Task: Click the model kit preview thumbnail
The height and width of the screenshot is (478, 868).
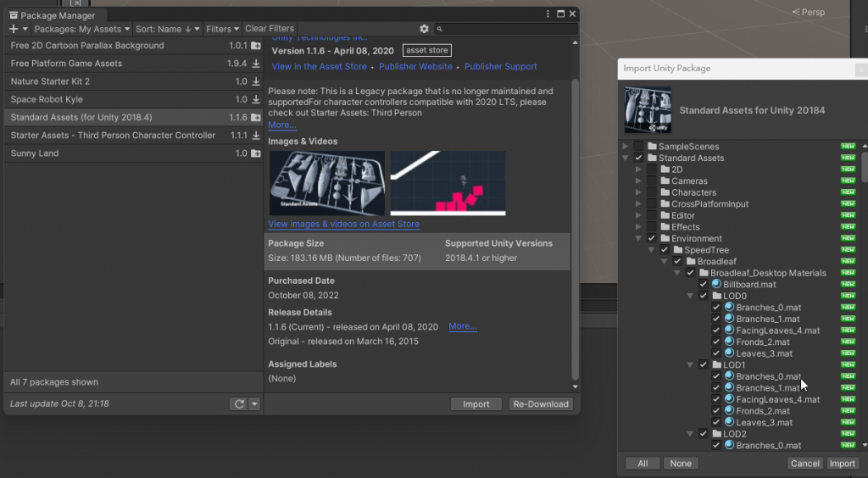Action: click(327, 183)
